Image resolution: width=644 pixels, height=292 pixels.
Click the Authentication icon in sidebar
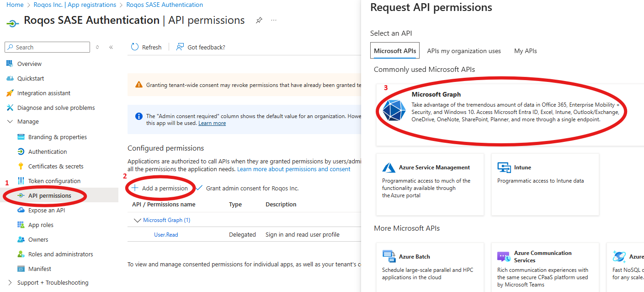point(21,151)
